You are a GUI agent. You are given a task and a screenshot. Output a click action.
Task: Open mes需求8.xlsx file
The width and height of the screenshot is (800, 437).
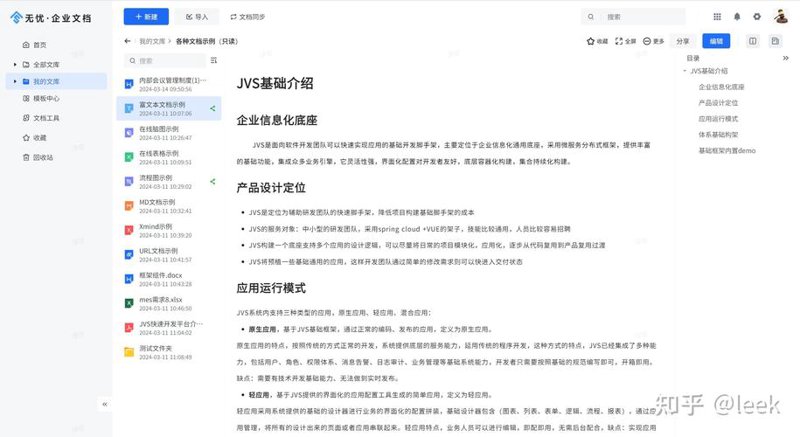169,304
